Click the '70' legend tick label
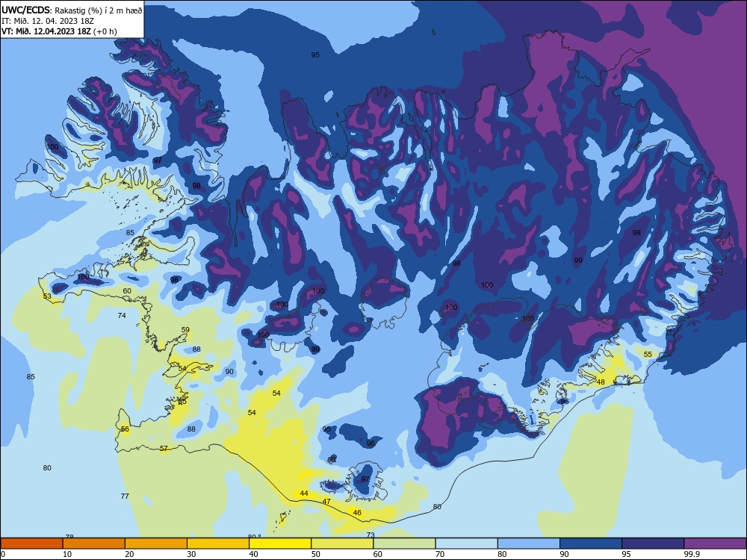 (440, 554)
